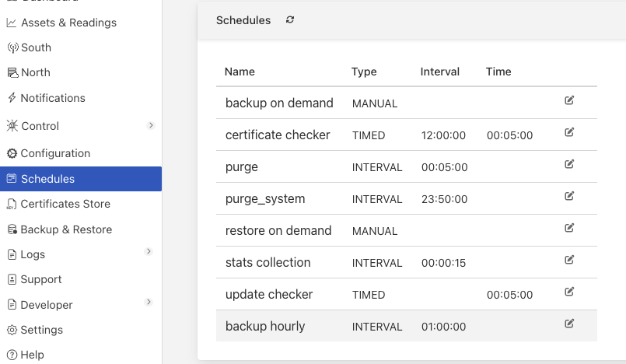Screen dimensions: 626x364
Task: Go to South services page
Action: point(36,47)
